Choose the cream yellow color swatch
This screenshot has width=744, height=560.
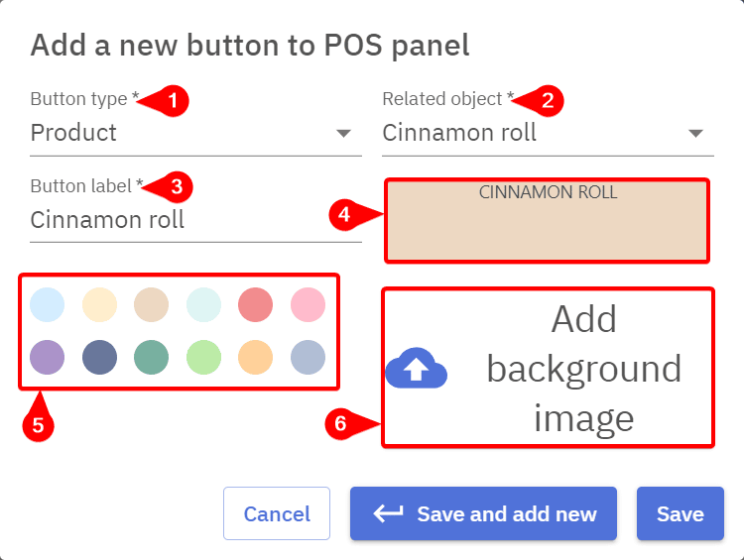tap(100, 304)
